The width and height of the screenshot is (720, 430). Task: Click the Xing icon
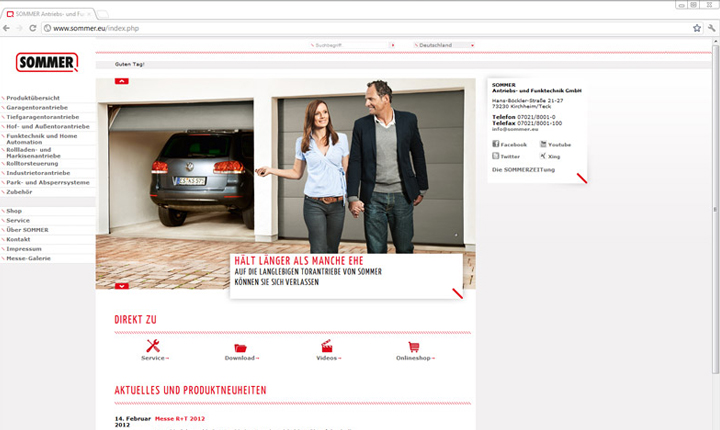[x=543, y=156]
